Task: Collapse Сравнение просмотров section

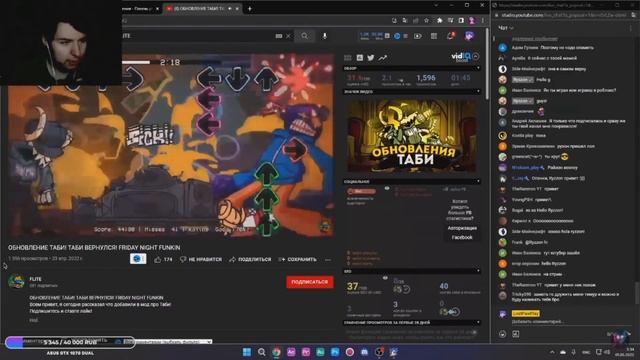Action: coord(478,322)
